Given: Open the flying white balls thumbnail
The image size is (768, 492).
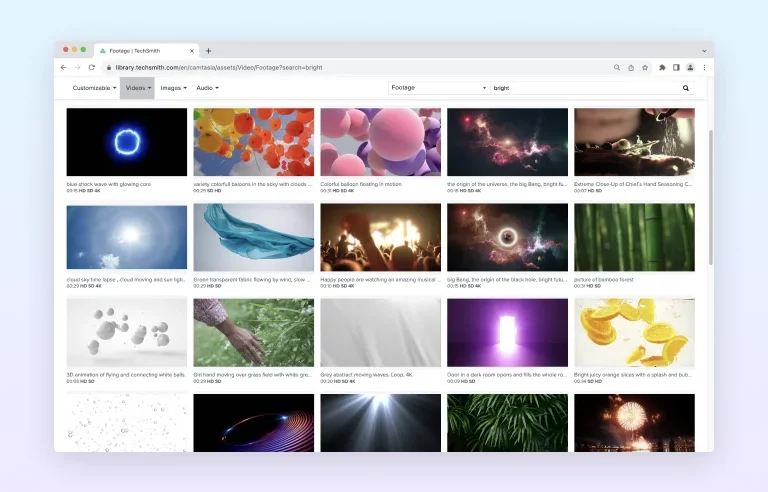Looking at the screenshot, I should (x=127, y=333).
